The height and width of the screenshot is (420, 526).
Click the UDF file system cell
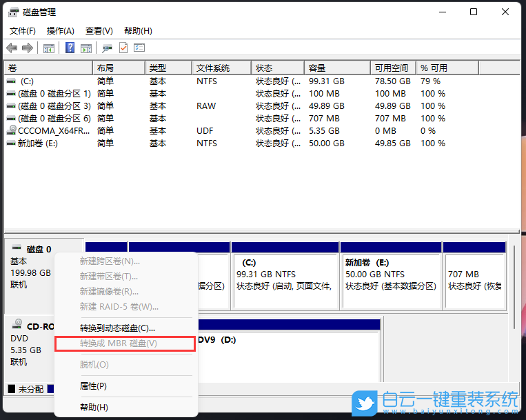pos(205,131)
